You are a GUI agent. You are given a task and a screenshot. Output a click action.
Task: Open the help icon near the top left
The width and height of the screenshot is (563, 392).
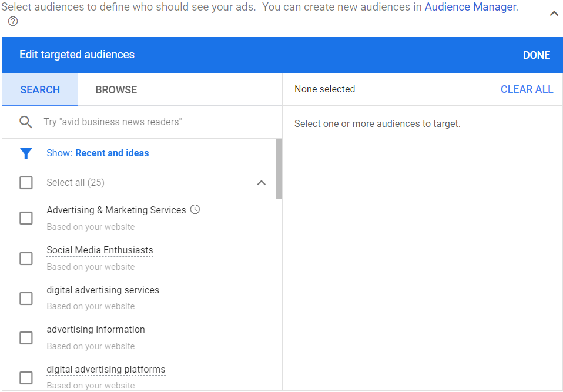pos(12,22)
